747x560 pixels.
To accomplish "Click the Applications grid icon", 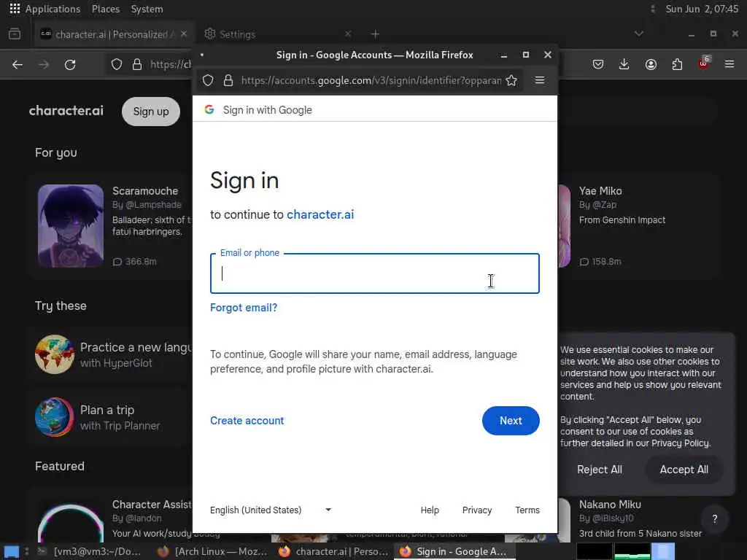I will 15,9.
